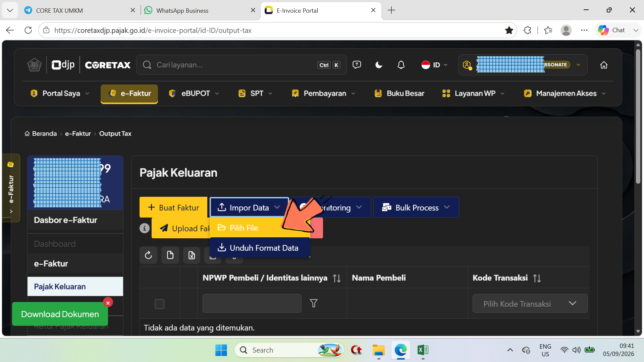Click the export to Excel icon
The width and height of the screenshot is (644, 362).
[192, 255]
